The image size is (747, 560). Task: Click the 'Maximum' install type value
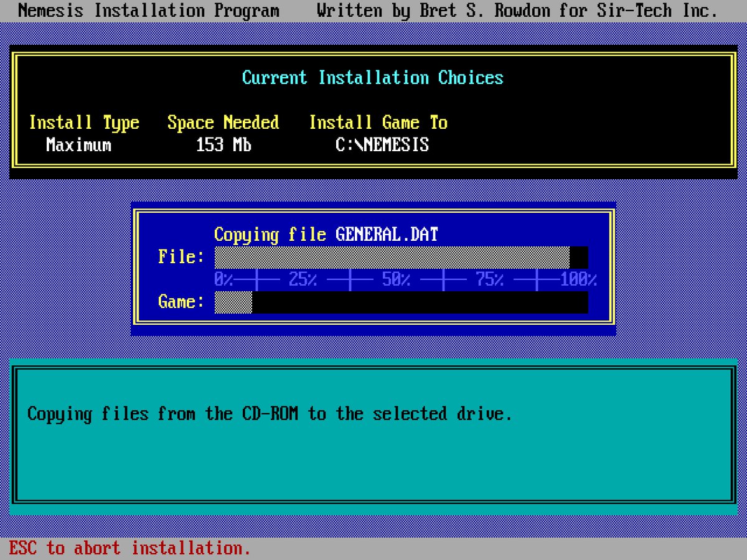(x=78, y=145)
